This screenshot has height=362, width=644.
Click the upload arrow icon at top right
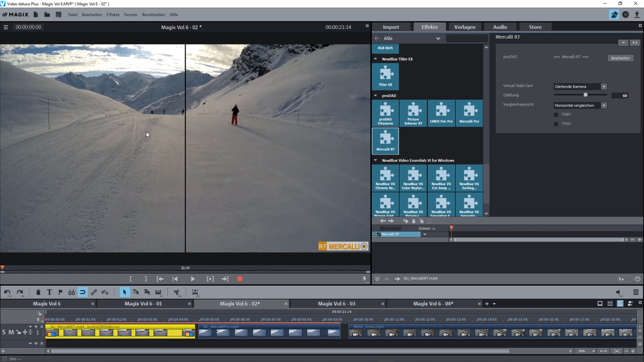coord(637,15)
